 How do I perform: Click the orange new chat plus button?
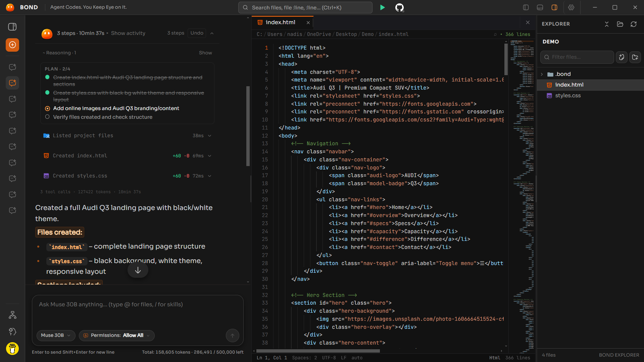(x=12, y=45)
